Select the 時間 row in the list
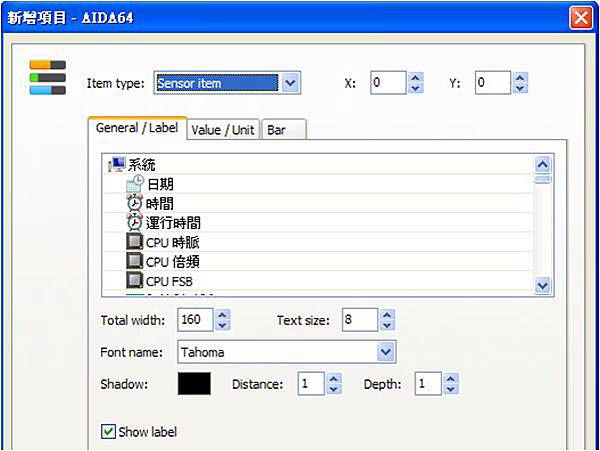 click(318, 203)
